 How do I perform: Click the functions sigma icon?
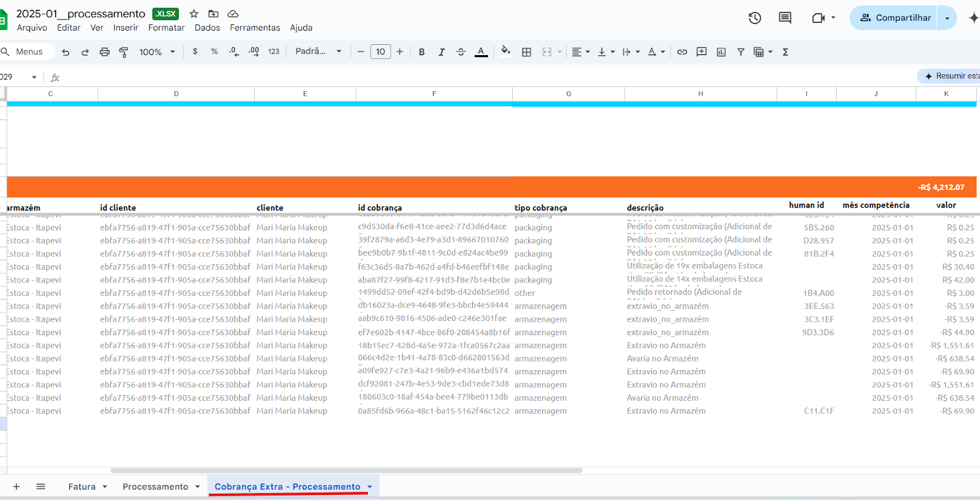tap(785, 52)
